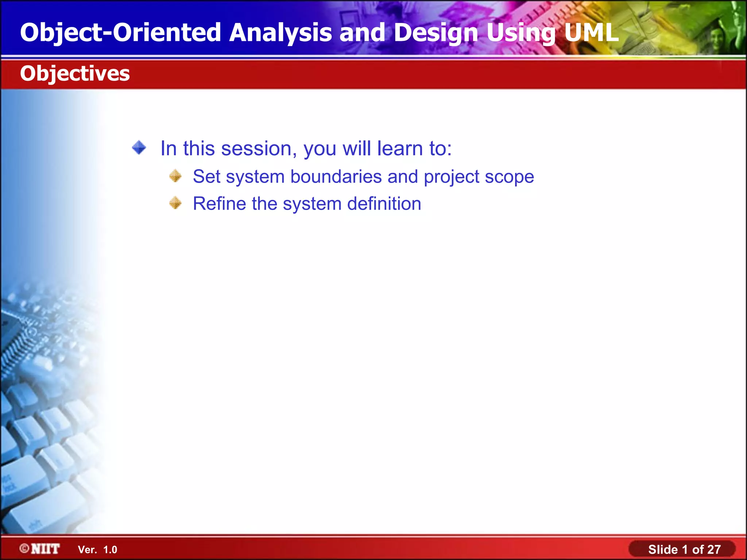The width and height of the screenshot is (747, 560).
Task: Click the NIIT logo in footer
Action: point(45,549)
